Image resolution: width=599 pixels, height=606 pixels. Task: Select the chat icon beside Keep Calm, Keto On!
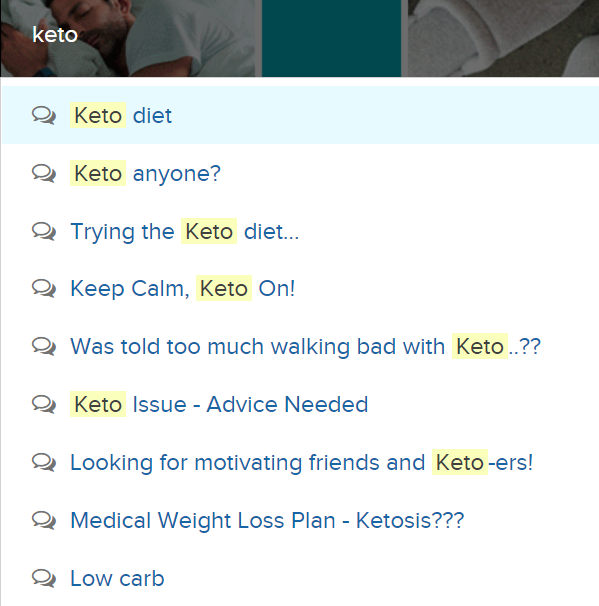pos(44,288)
